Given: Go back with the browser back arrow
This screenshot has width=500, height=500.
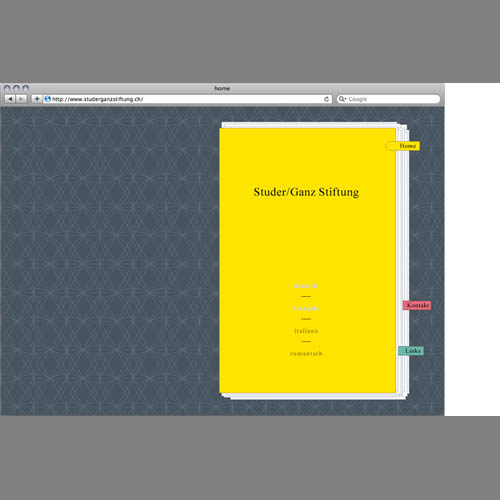Looking at the screenshot, I should [10, 99].
